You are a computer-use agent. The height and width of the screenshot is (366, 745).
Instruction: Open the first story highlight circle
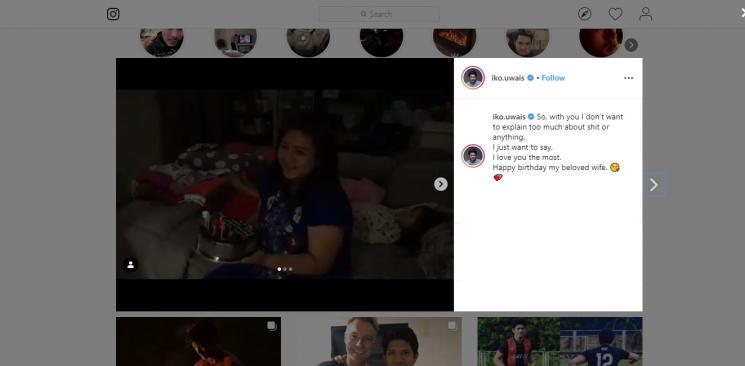click(x=162, y=42)
